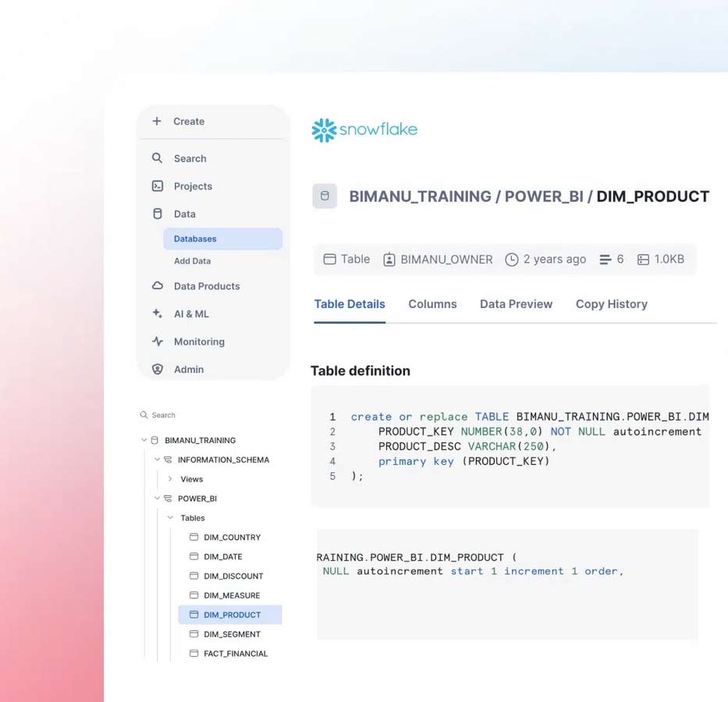Select DIM_SEGMENT table name in tree
Image resolution: width=728 pixels, height=702 pixels.
[233, 634]
